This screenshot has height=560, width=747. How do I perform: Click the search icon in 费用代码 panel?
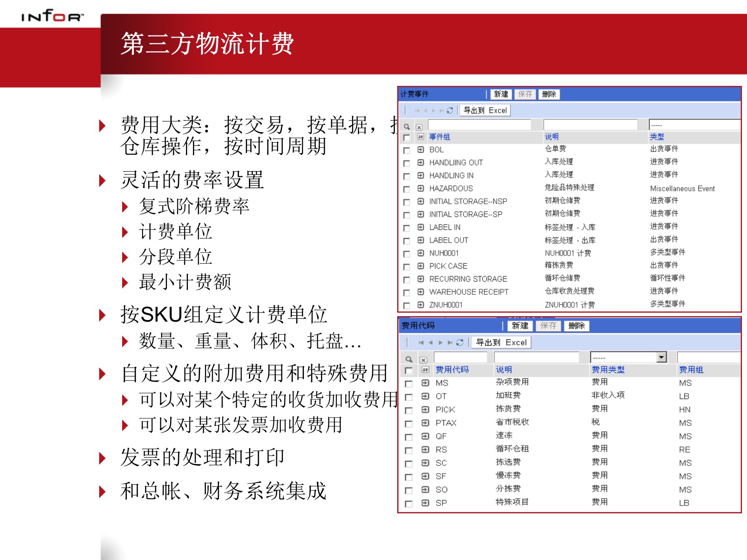[409, 359]
